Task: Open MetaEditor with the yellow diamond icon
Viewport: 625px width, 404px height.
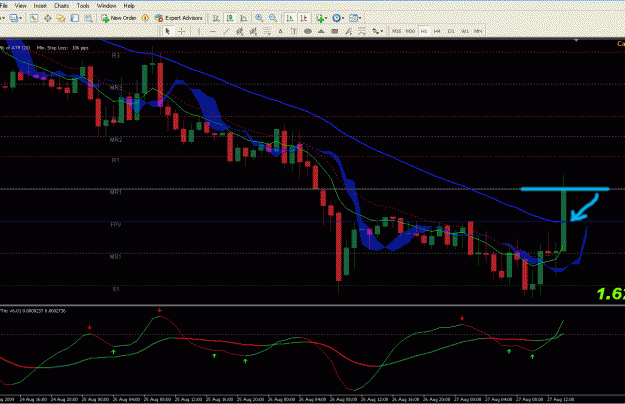Action: (145, 18)
